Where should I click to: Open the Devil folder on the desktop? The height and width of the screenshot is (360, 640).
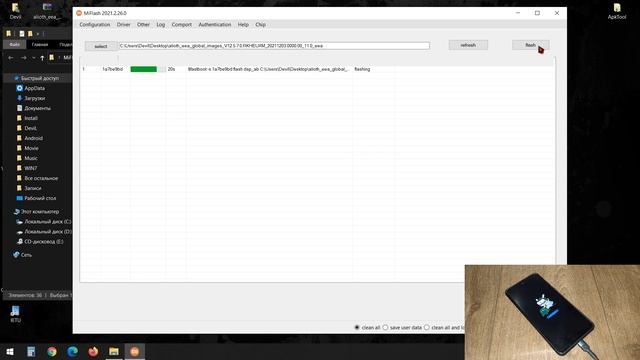pyautogui.click(x=15, y=11)
